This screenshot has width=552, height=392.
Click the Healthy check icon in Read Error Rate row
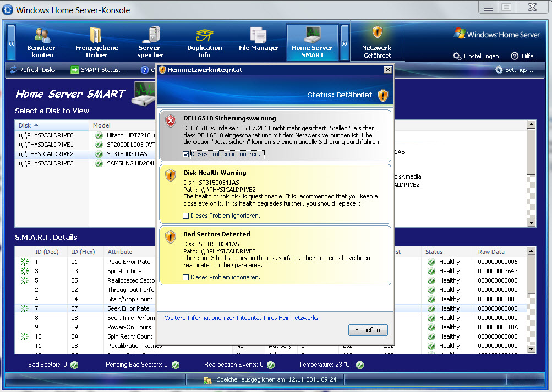point(431,262)
